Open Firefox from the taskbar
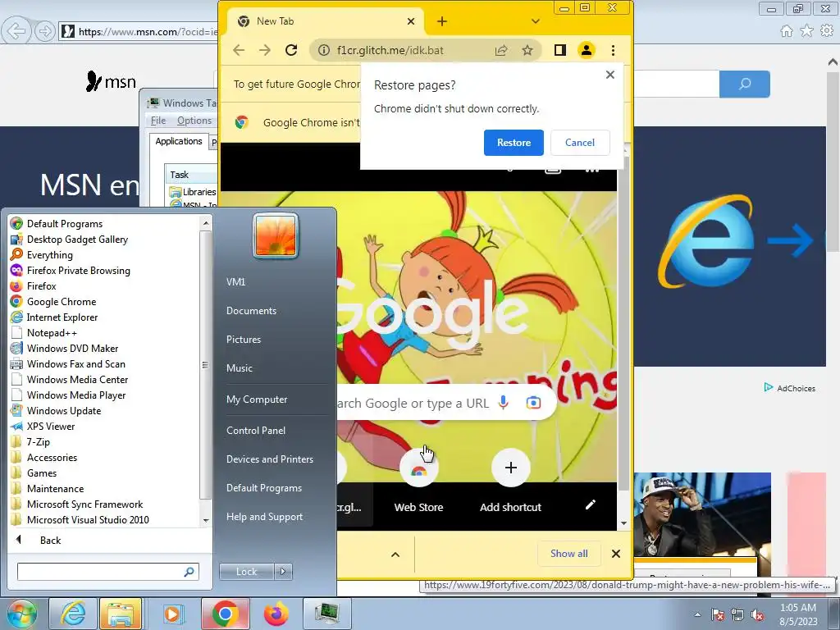840x630 pixels. click(x=276, y=614)
